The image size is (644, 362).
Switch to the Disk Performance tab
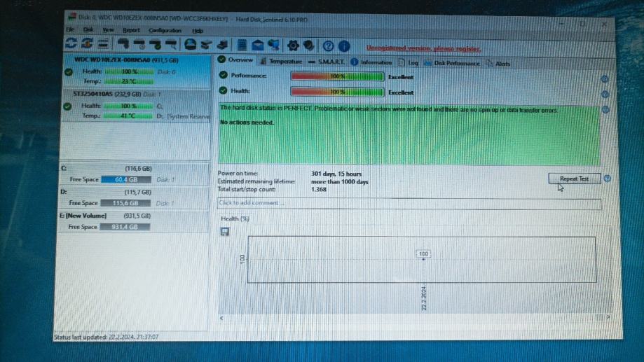click(451, 63)
